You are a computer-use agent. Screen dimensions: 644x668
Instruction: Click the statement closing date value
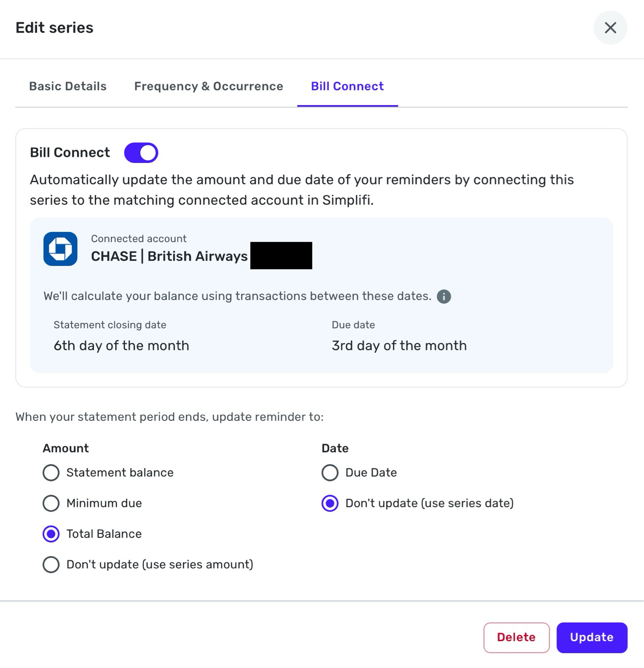(121, 346)
